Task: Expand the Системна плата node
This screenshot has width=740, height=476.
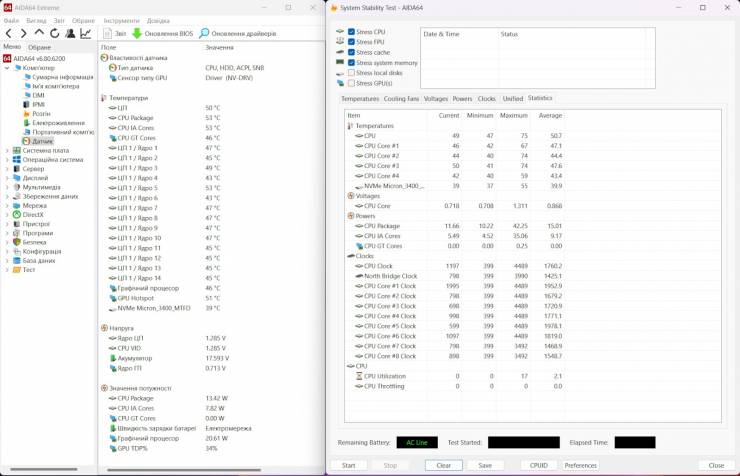Action: click(x=7, y=150)
